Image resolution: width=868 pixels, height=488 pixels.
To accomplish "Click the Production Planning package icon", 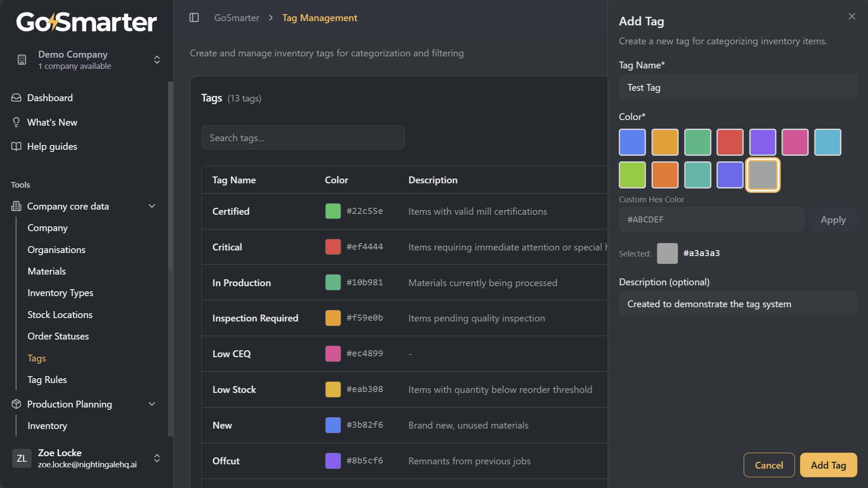I will pyautogui.click(x=16, y=404).
